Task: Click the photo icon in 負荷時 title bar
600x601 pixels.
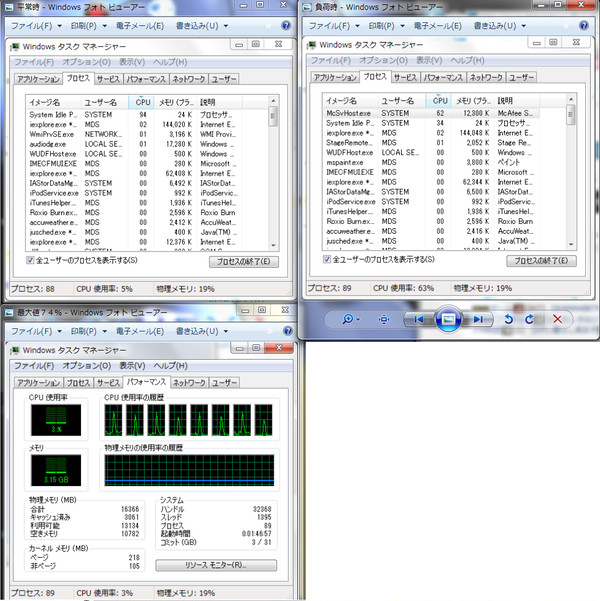Action: click(x=307, y=7)
